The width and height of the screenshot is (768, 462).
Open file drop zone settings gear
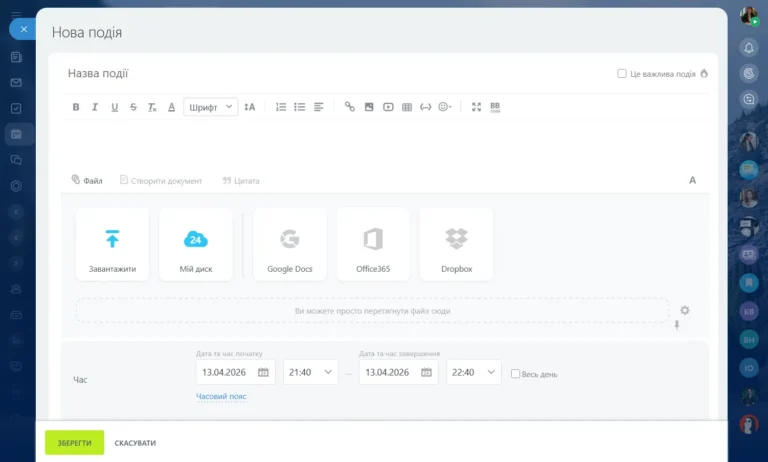coord(685,310)
